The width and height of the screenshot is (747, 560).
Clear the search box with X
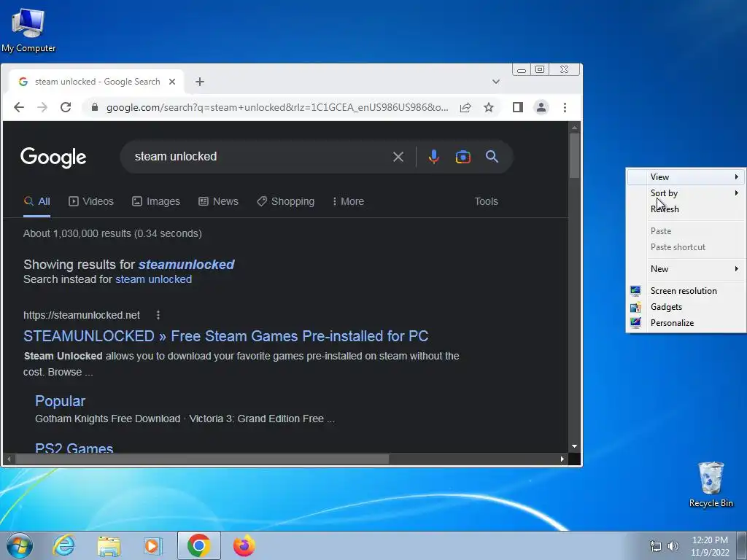point(398,157)
